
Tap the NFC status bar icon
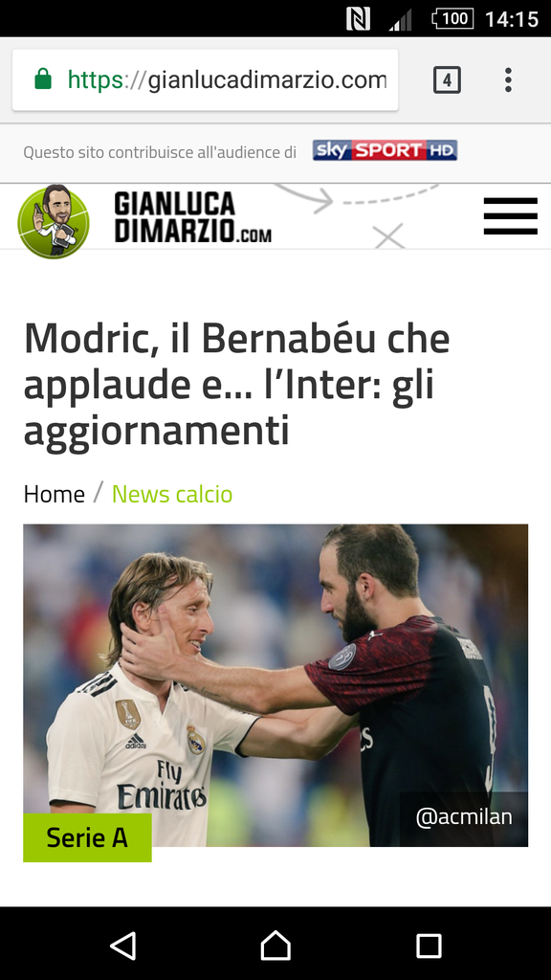pyautogui.click(x=358, y=19)
